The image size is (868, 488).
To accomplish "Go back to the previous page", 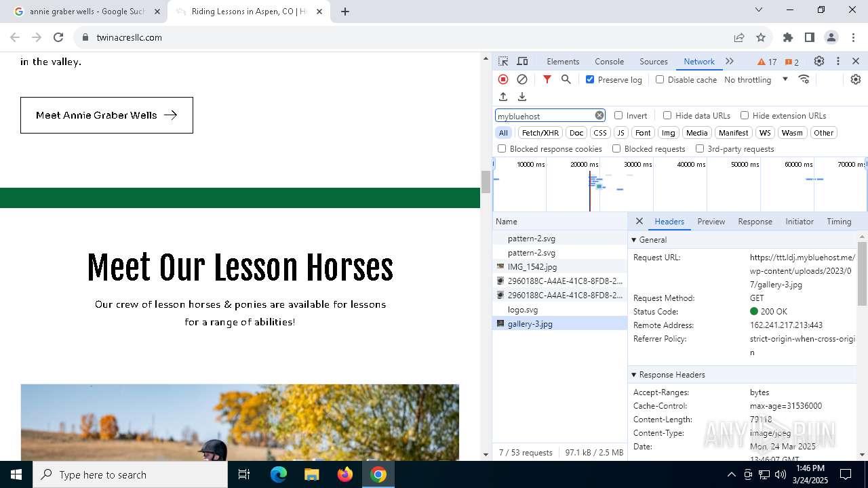I will point(15,37).
